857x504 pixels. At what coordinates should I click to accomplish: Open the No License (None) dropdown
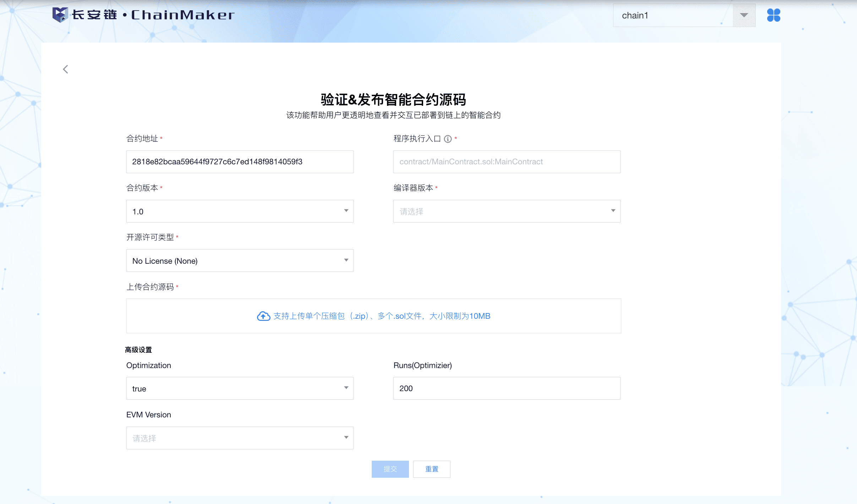[x=240, y=261]
